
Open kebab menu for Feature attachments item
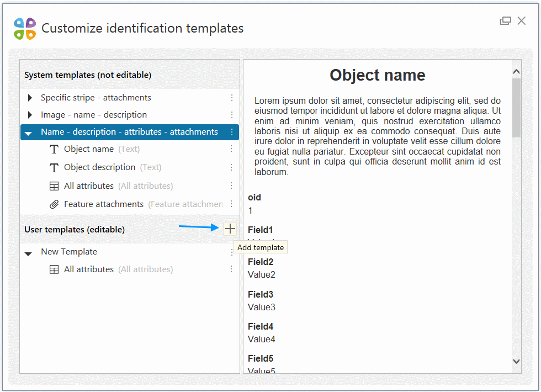click(232, 204)
